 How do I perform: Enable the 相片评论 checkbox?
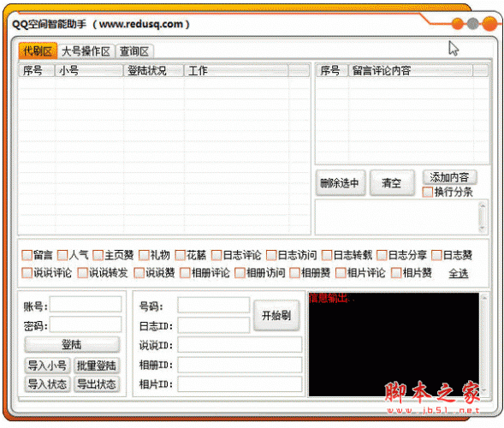341,273
